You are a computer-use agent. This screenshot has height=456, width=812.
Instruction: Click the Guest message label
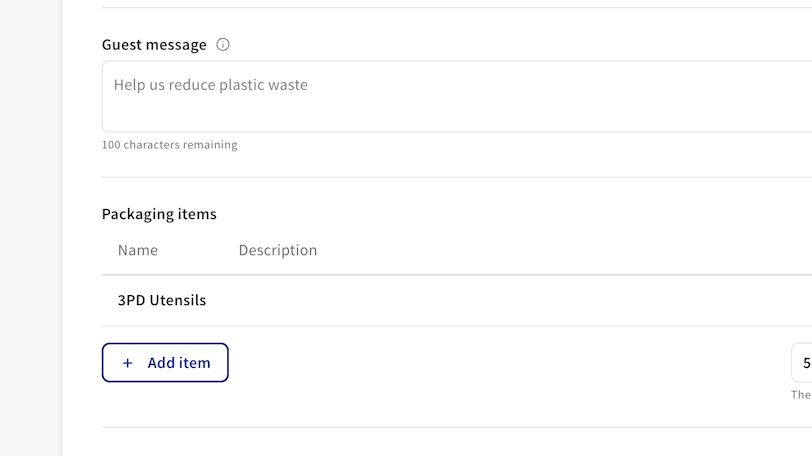click(154, 44)
